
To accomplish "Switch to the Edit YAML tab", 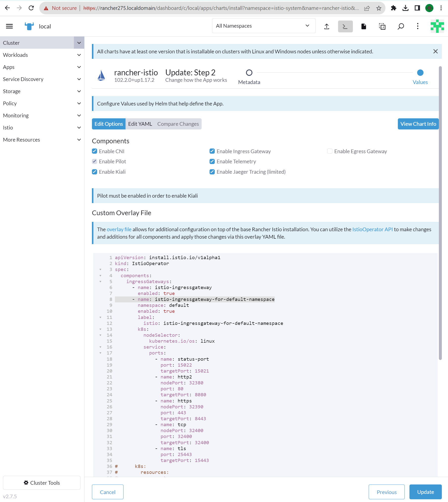I will coord(140,124).
